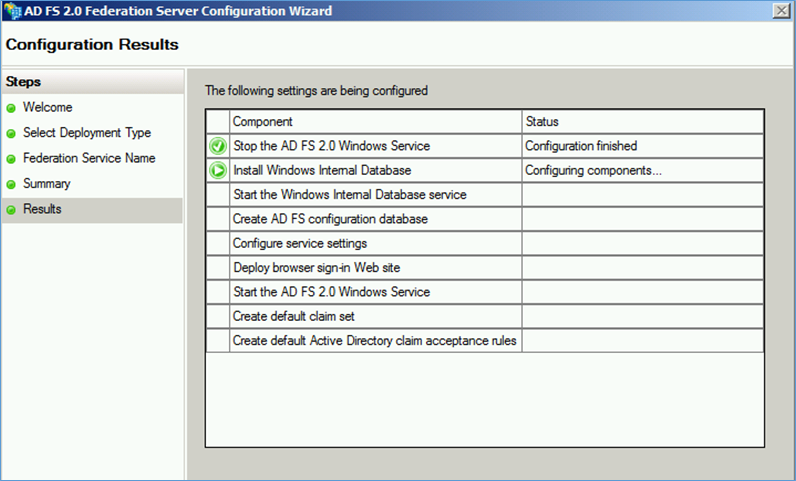Open the Federation Service Name step
The height and width of the screenshot is (481, 796).
(x=89, y=158)
